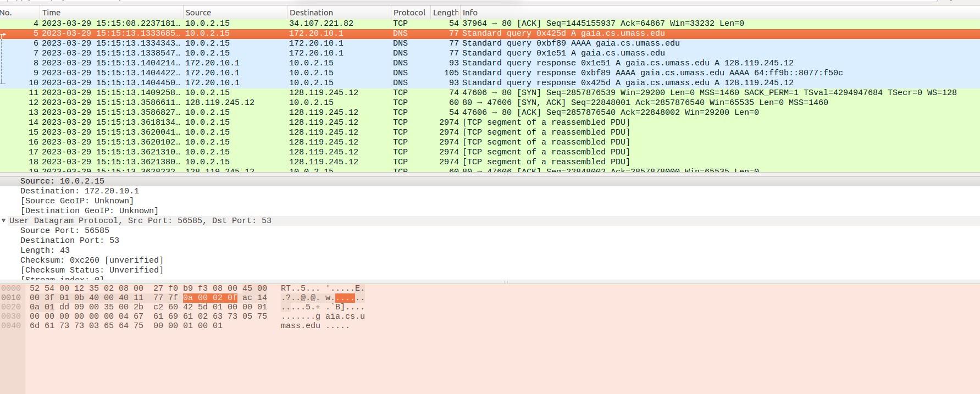Select packet 8 DNS response 0x1e51 row
This screenshot has width=980, height=394.
(490, 63)
